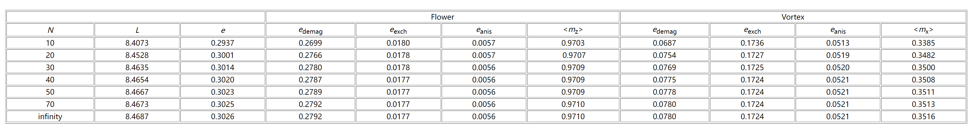This screenshot has width=980, height=140.
Task: Click the 0.9703 cell in Flower
Action: (x=573, y=43)
